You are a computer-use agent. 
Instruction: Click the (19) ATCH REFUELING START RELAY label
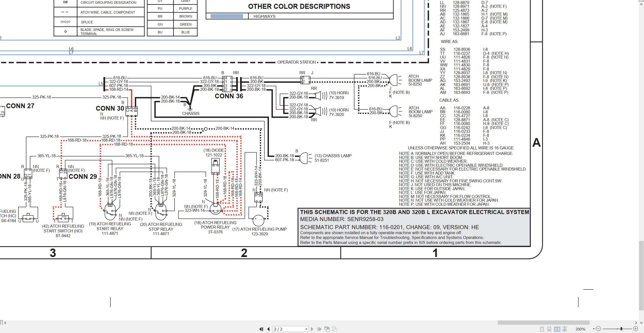110,229
